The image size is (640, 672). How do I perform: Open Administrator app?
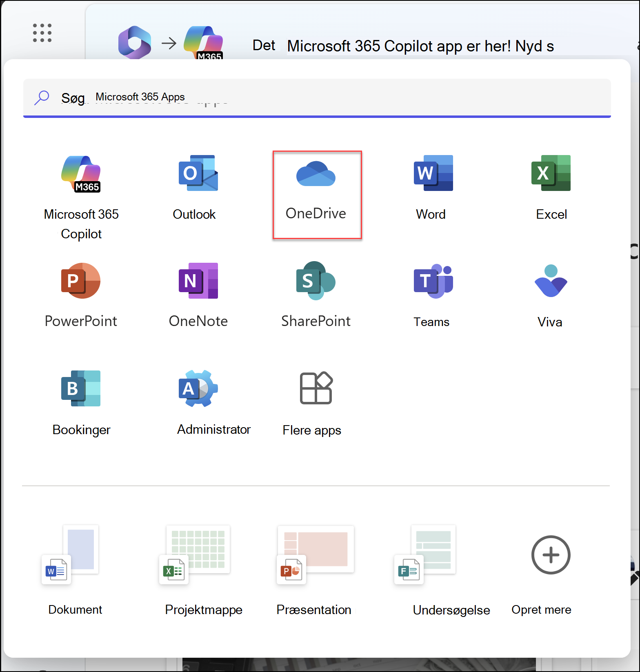[214, 403]
